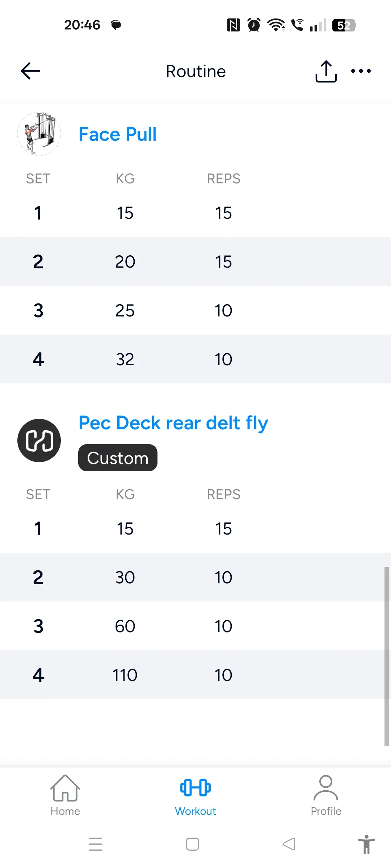The image size is (391, 868).
Task: Select Face Pull set 4 with 32 kg
Action: pos(125,359)
